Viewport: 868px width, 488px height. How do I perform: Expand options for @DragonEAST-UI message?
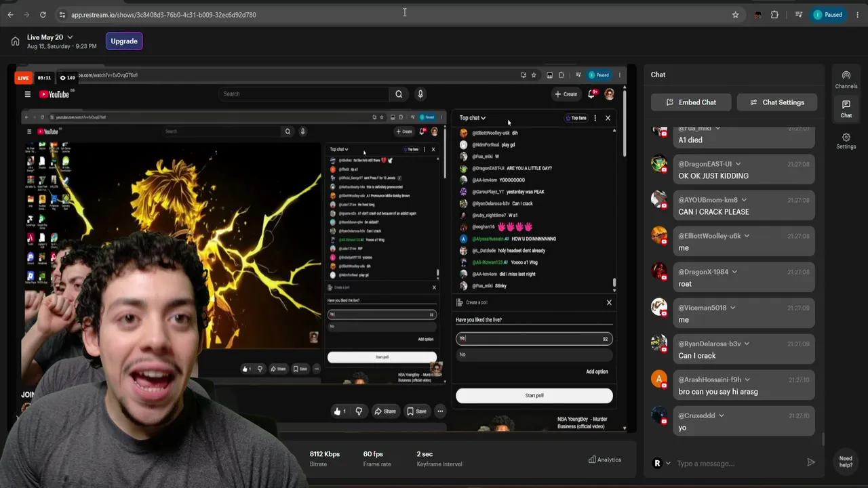tap(738, 164)
